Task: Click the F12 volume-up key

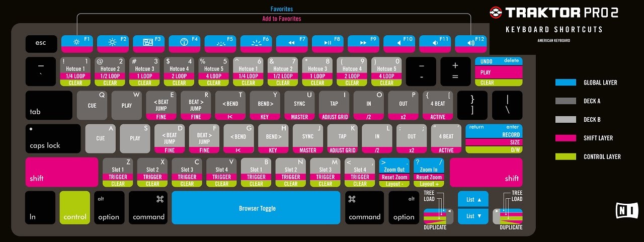Action: point(471,44)
